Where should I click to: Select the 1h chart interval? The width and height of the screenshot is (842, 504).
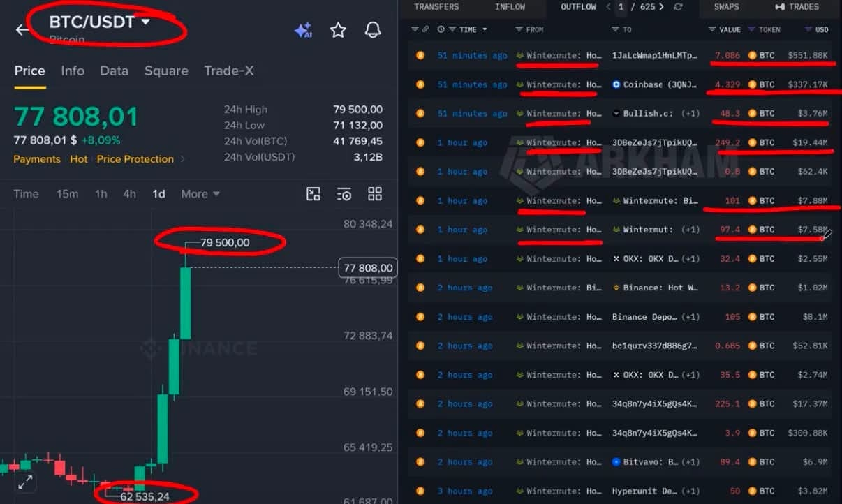point(101,194)
